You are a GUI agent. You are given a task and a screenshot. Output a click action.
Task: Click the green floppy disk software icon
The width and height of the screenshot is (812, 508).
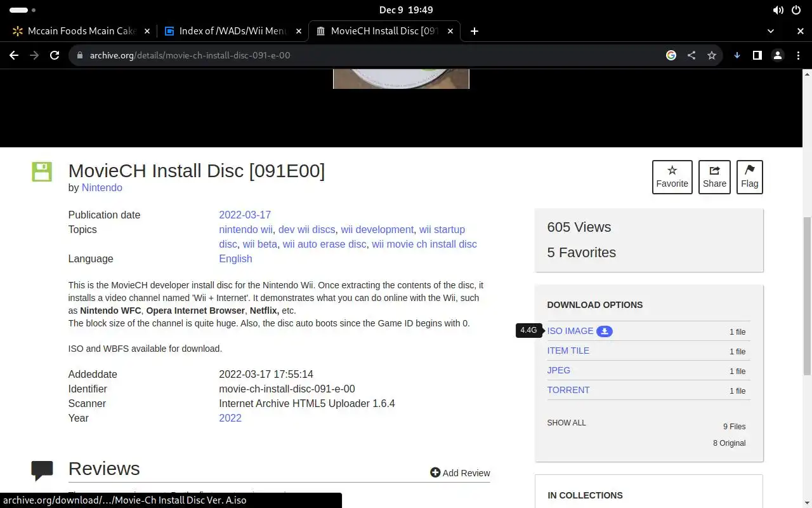42,172
